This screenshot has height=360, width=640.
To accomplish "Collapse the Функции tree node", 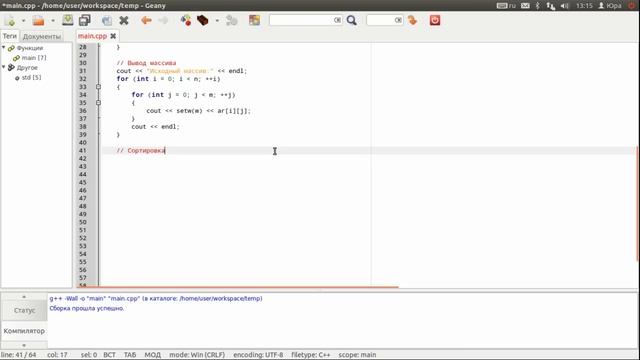I will click(x=4, y=48).
